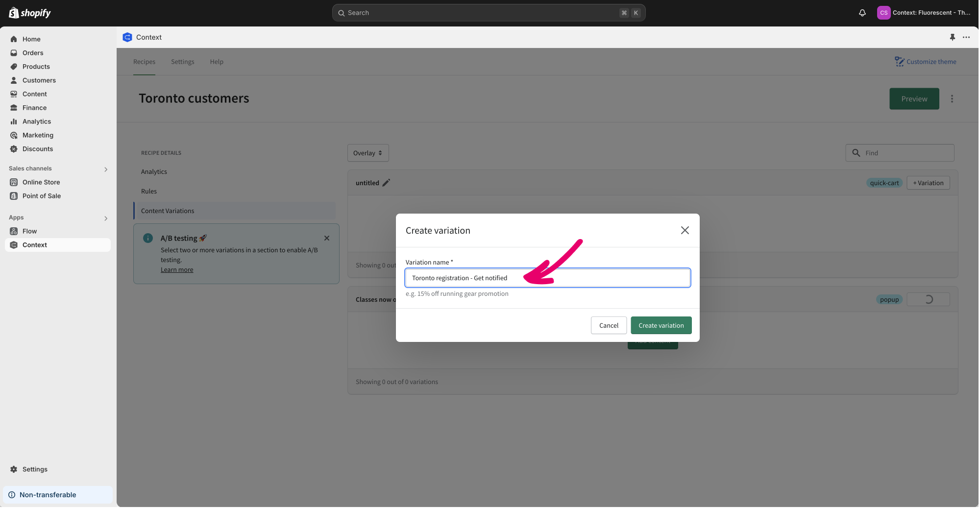Viewport: 980px width, 508px height.
Task: Open the three-dot menu beside pin icon
Action: pyautogui.click(x=966, y=37)
